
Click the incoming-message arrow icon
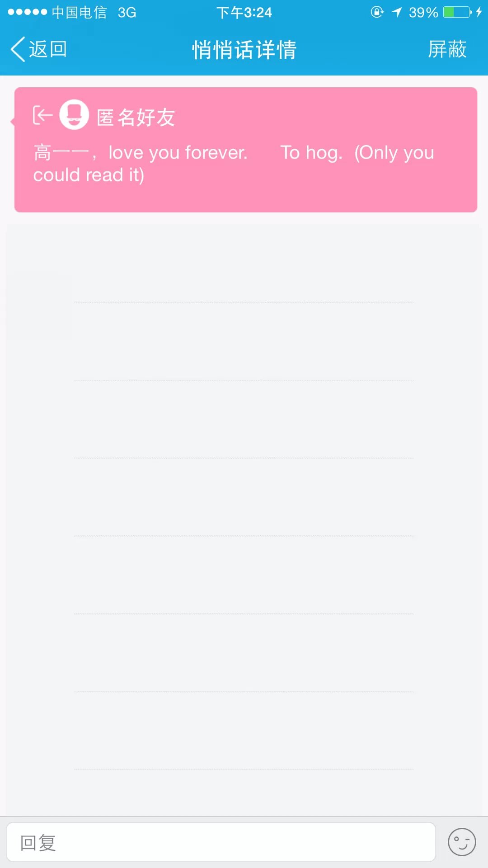click(42, 115)
